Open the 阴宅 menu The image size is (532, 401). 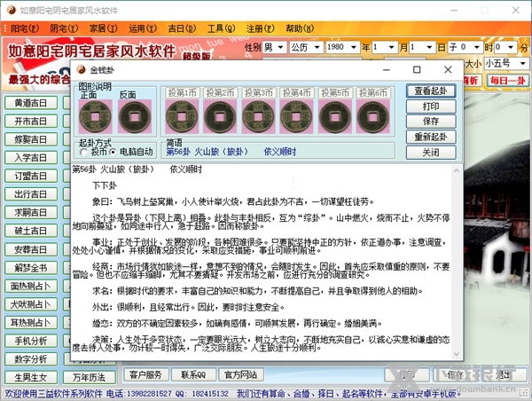point(64,28)
